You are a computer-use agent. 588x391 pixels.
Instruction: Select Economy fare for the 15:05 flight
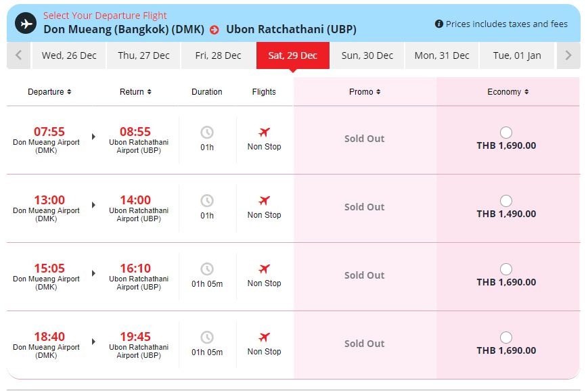click(x=506, y=269)
